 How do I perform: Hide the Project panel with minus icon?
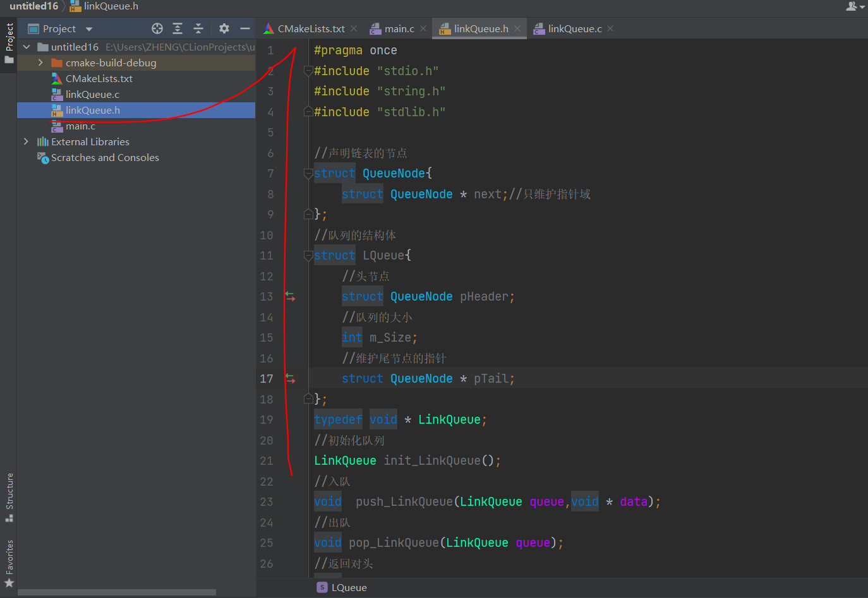(x=245, y=28)
